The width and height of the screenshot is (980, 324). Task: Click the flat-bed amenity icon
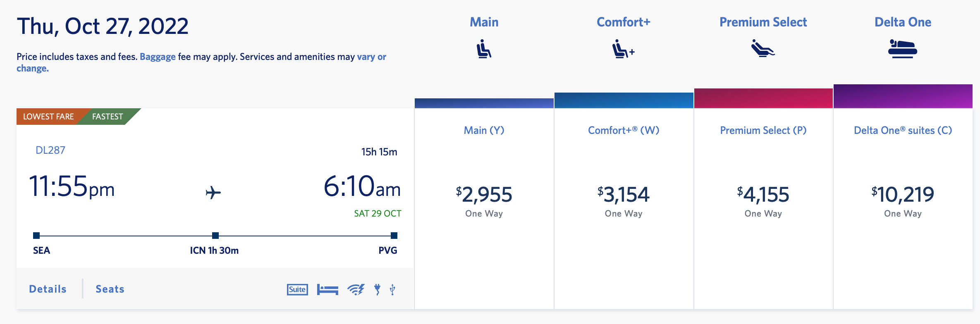click(327, 289)
